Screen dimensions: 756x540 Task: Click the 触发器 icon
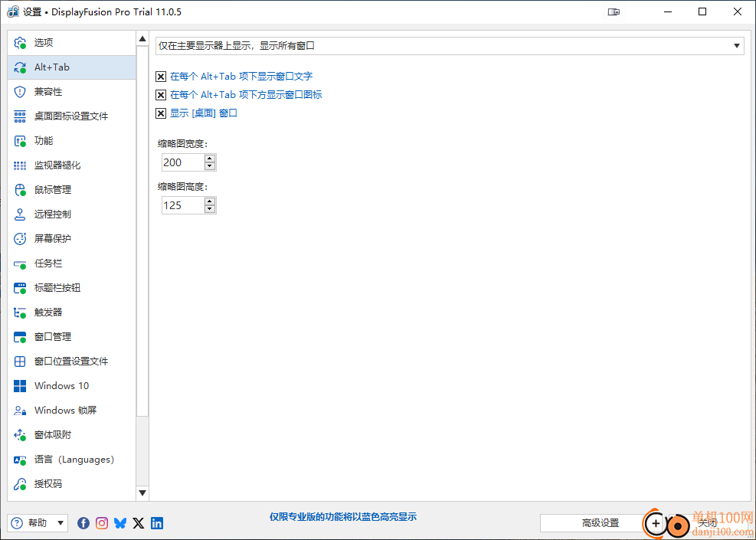(20, 313)
